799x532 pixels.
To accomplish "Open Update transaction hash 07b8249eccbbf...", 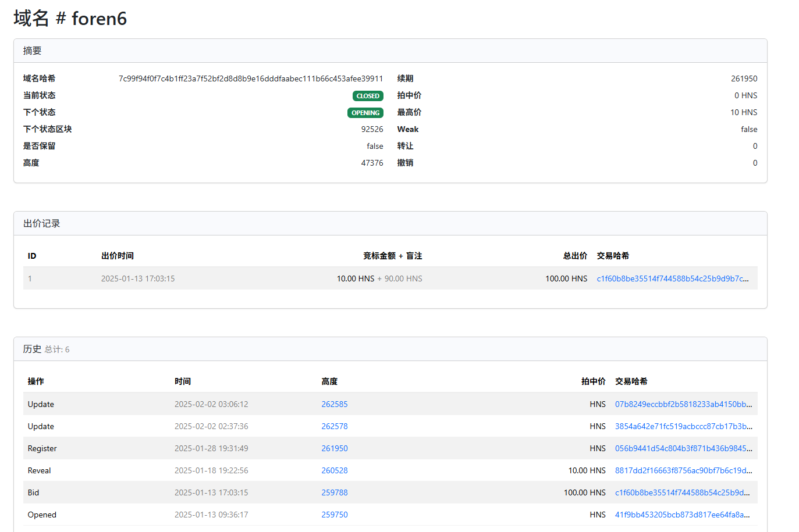I will point(683,404).
